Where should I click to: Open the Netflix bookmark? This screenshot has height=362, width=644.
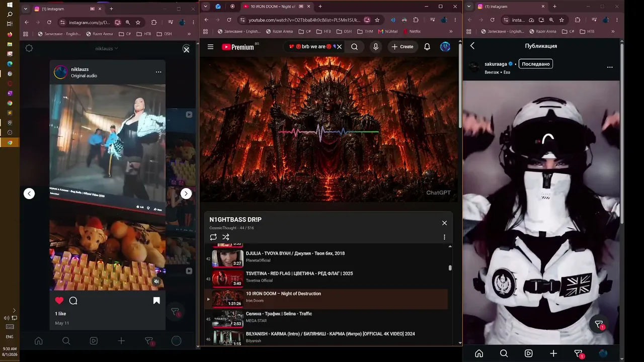pos(412,31)
